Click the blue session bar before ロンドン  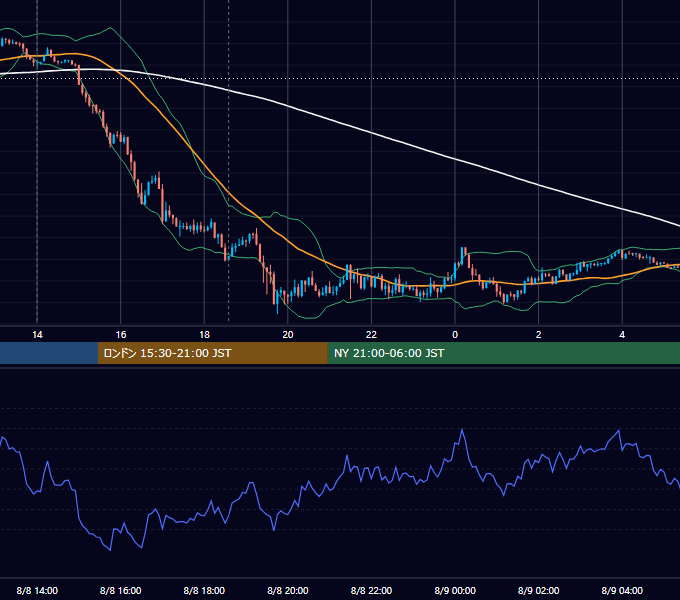click(x=49, y=353)
